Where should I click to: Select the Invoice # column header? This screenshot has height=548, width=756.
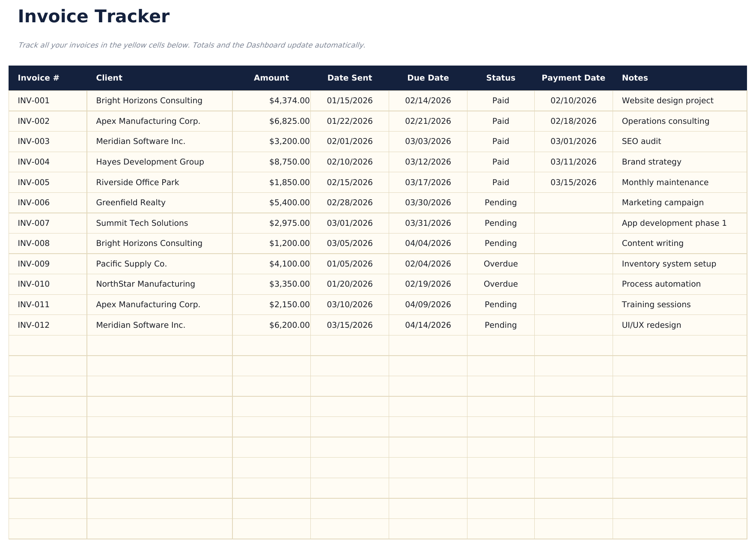pos(39,78)
